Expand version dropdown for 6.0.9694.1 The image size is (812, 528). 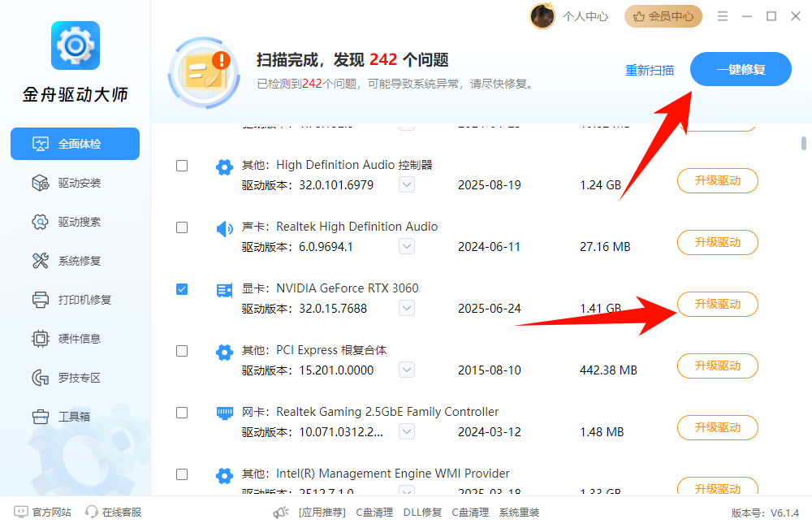(407, 247)
